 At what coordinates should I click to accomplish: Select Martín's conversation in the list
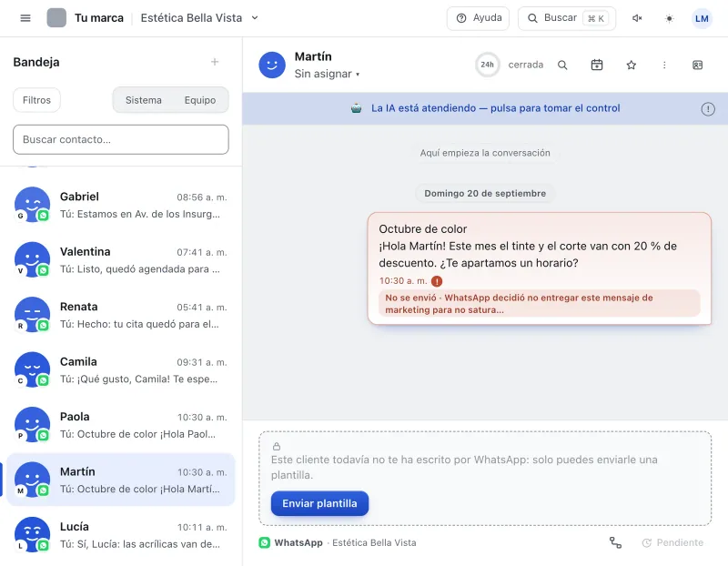coord(121,480)
